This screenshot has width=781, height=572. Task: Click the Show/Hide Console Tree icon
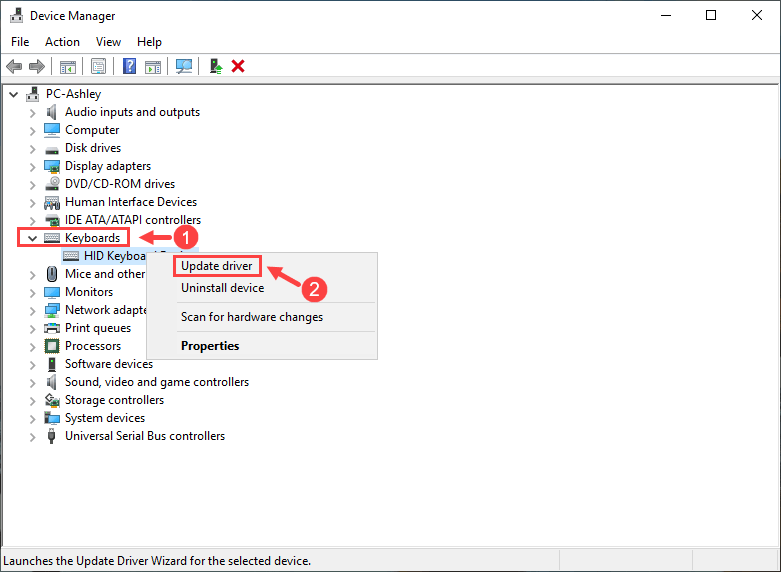(67, 66)
